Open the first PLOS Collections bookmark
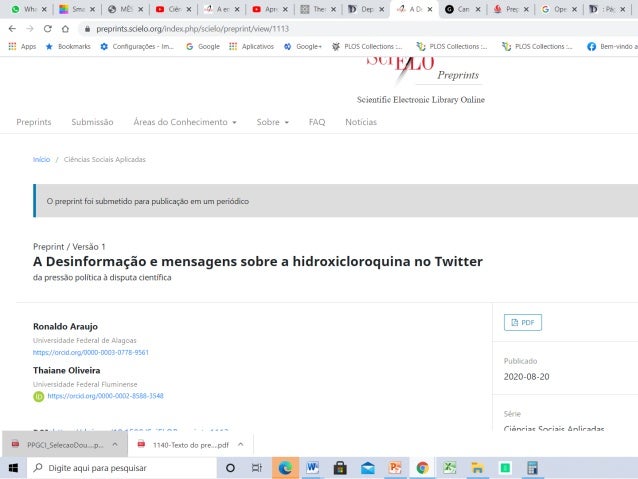Image resolution: width=638 pixels, height=479 pixels. tap(367, 46)
